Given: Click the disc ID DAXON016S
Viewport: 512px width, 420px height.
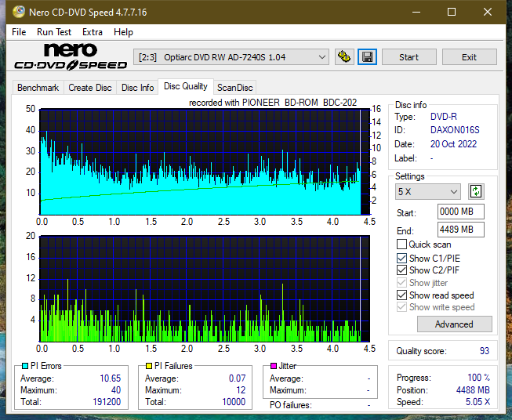Looking at the screenshot, I should pyautogui.click(x=455, y=130).
